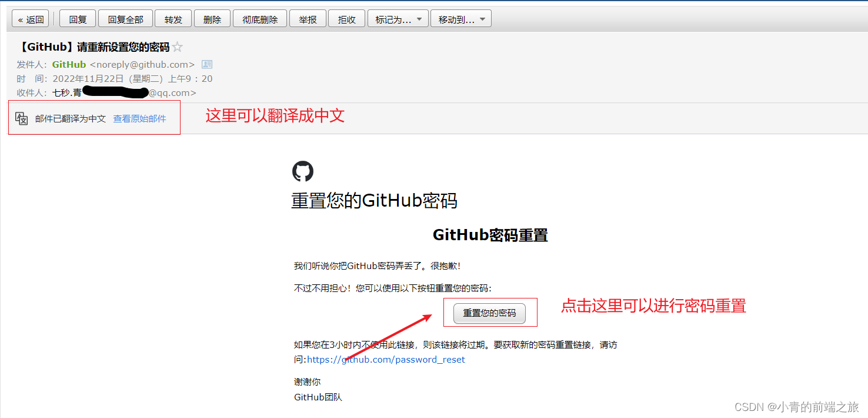
Task: Star the GitHub password email
Action: 177,47
